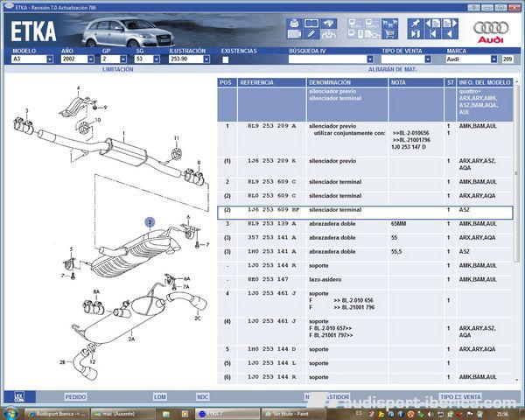Viewport: 525px width, 420px height.
Task: Open Windows Start orb
Action: tap(10, 413)
